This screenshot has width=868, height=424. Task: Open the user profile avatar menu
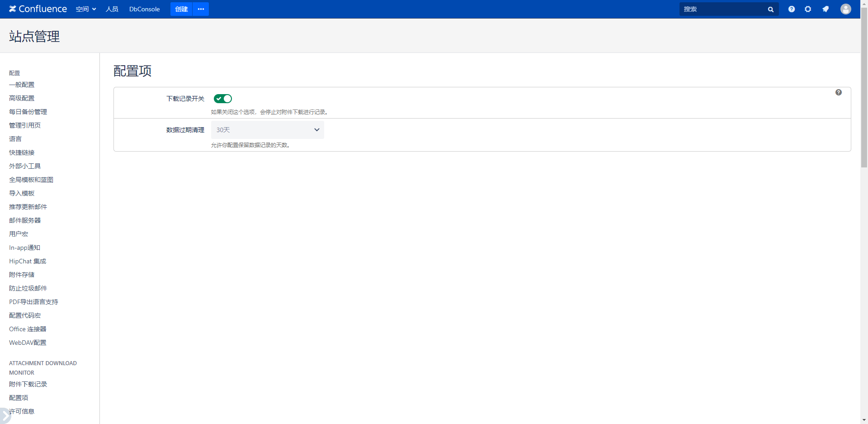click(x=845, y=9)
